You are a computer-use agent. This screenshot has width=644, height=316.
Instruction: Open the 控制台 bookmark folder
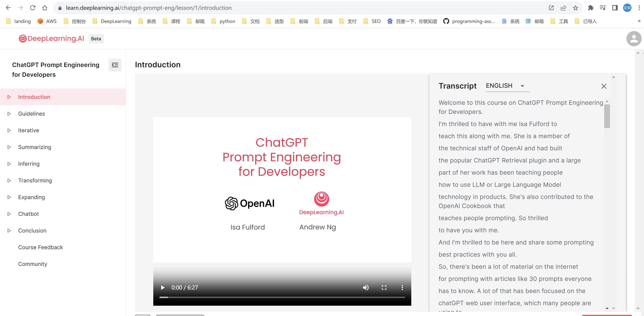pyautogui.click(x=75, y=21)
